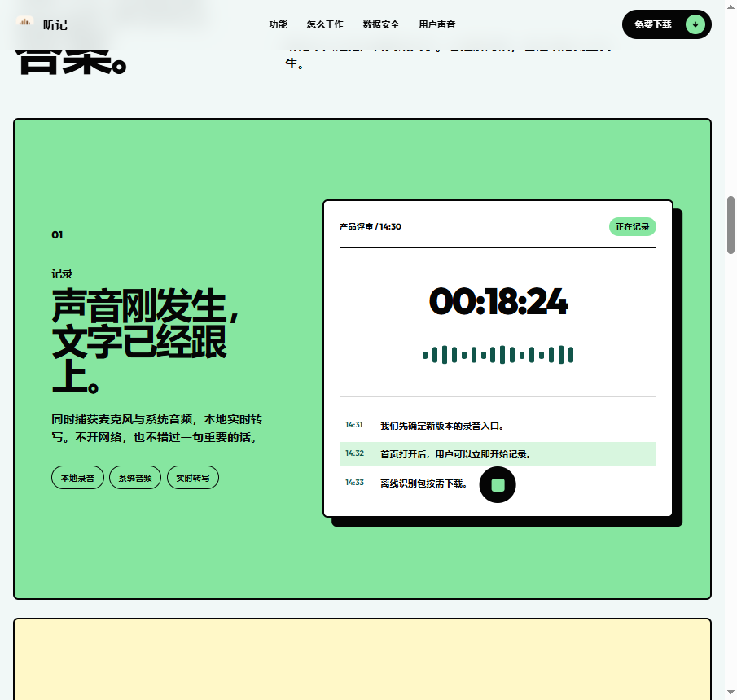Click the 00:18:24 timer
Image resolution: width=737 pixels, height=700 pixels.
pos(498,302)
